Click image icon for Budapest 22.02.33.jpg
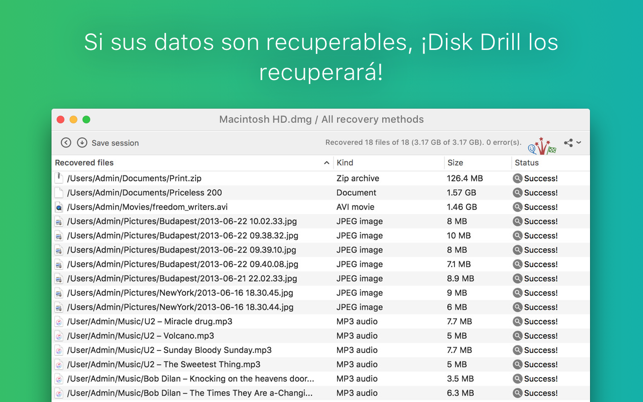643x402 pixels. tap(59, 279)
